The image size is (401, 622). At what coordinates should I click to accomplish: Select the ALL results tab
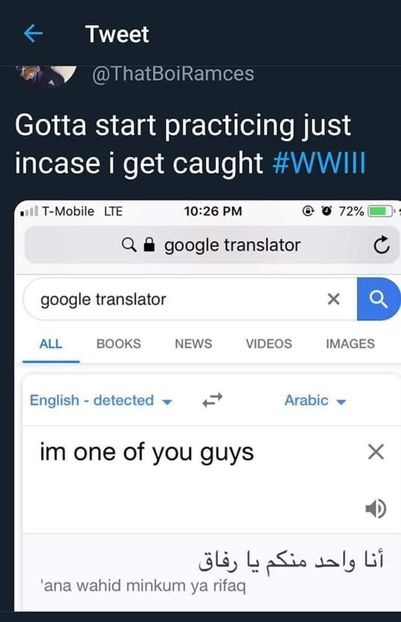pyautogui.click(x=51, y=344)
